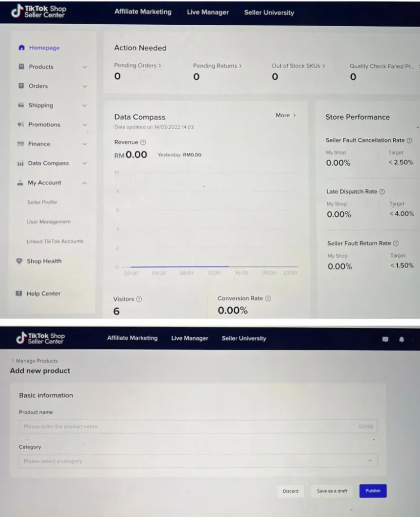This screenshot has width=420, height=517.
Task: Click the Promotions megaphone icon
Action: pos(21,125)
